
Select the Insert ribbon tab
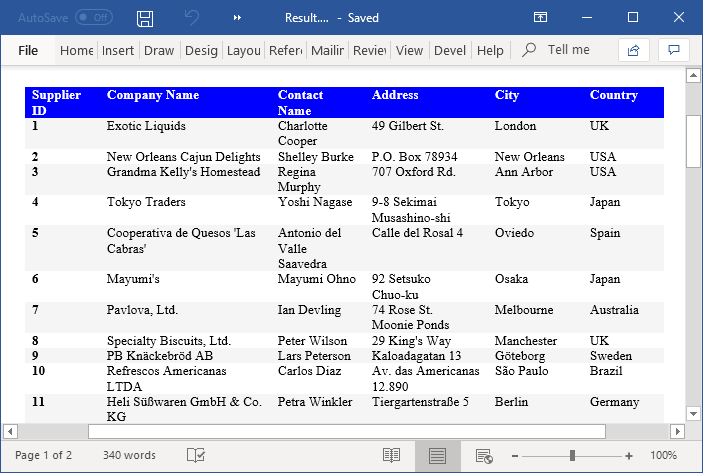coord(118,50)
